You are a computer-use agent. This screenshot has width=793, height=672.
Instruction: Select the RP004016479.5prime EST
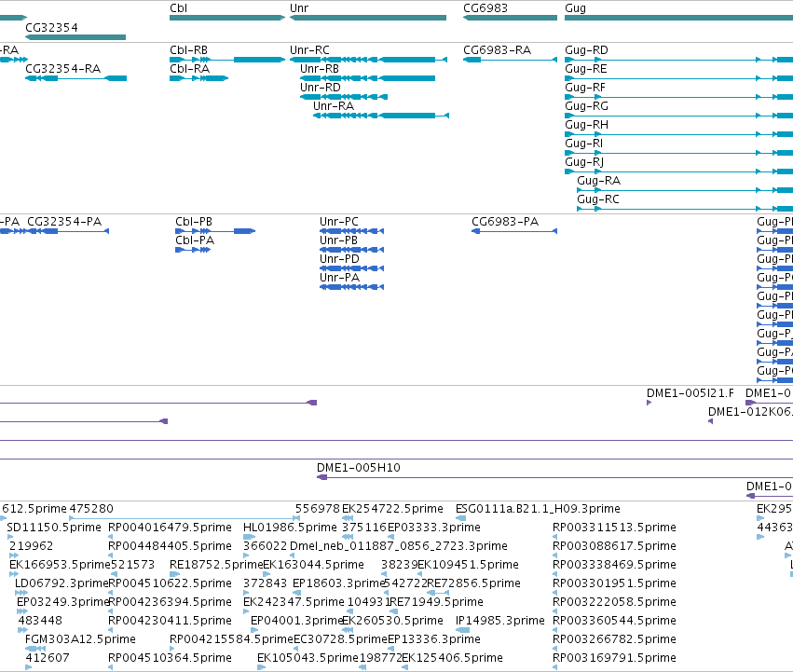click(x=111, y=537)
